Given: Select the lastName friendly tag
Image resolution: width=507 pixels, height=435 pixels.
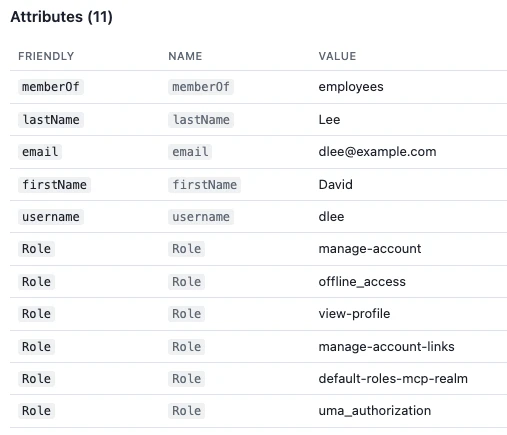Looking at the screenshot, I should (51, 120).
